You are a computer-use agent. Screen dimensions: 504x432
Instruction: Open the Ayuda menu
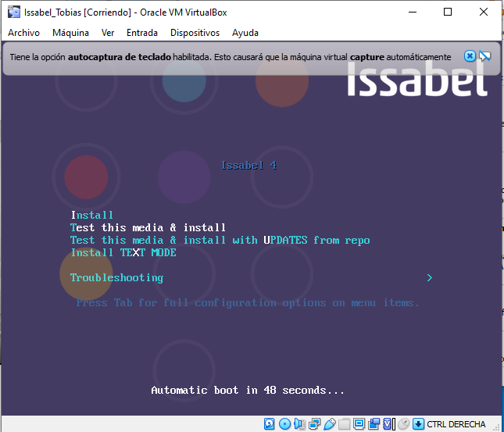(245, 33)
